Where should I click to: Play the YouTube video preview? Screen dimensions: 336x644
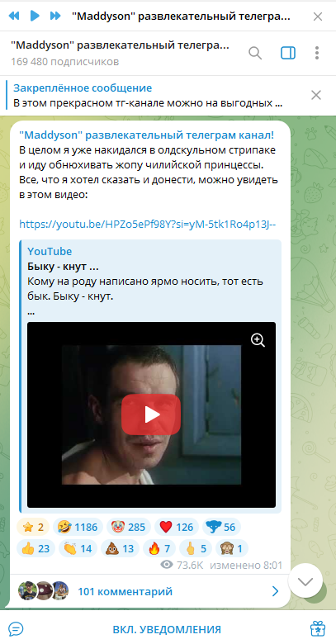click(151, 414)
